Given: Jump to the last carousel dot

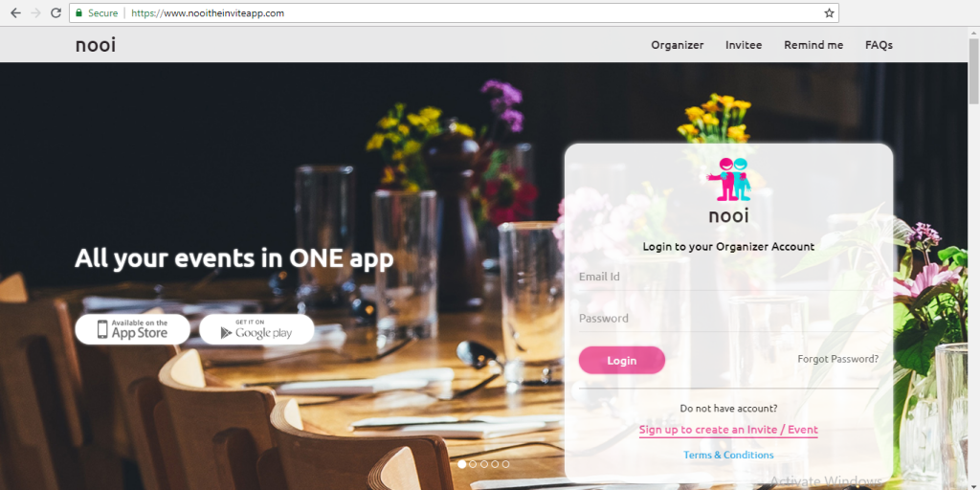Looking at the screenshot, I should pos(505,464).
